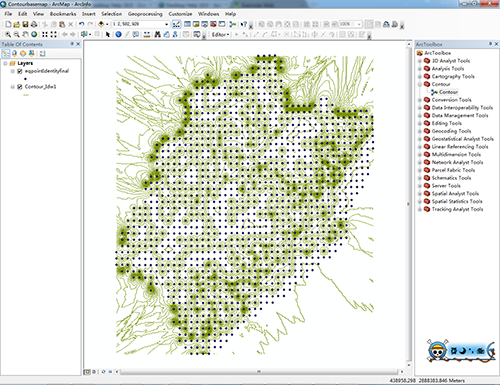
Task: List By Source in Table Of Contents
Action: 14,53
